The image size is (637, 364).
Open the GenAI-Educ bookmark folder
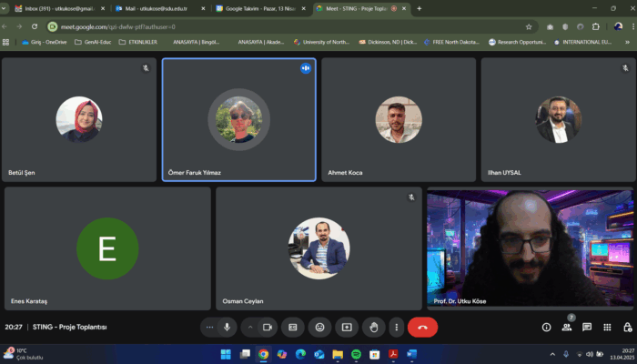[x=95, y=42]
